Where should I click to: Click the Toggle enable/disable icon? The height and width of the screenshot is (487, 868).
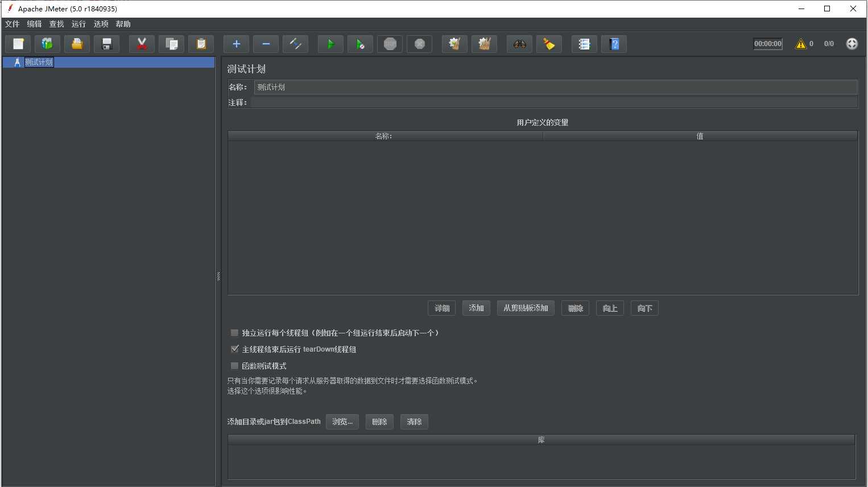click(295, 44)
